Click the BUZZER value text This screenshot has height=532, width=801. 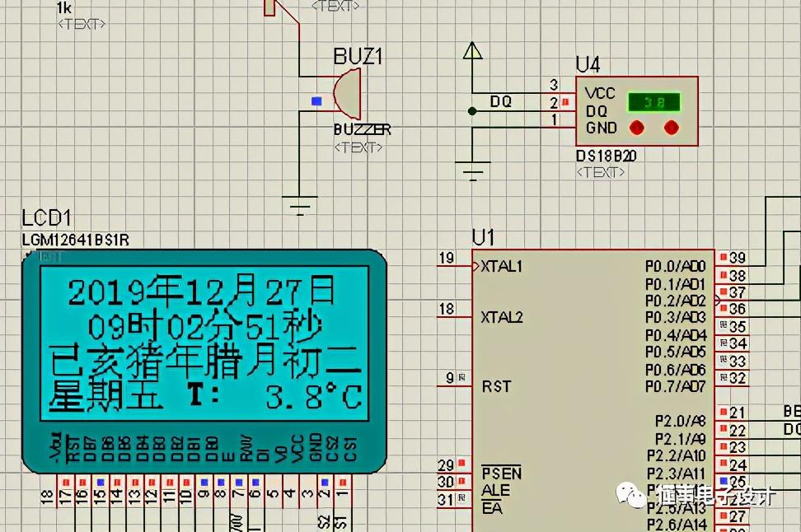363,129
